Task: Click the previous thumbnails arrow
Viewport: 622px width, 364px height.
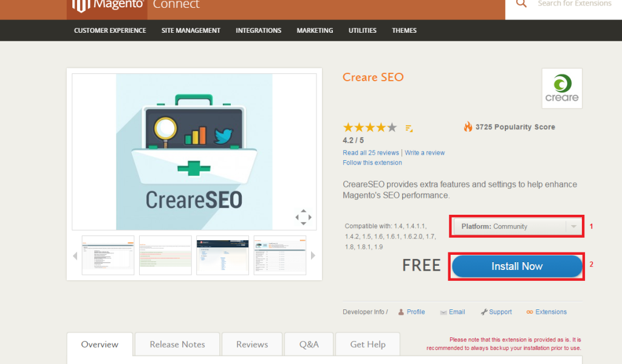Action: (x=75, y=256)
